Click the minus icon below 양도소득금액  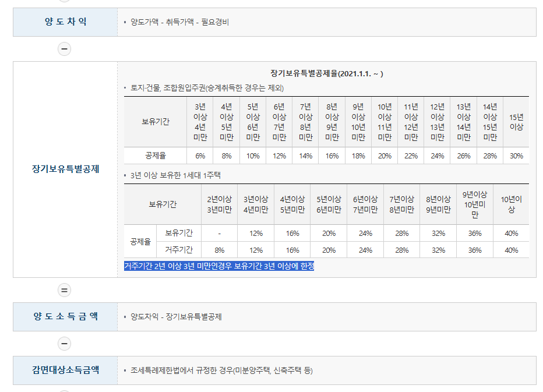pyautogui.click(x=64, y=344)
